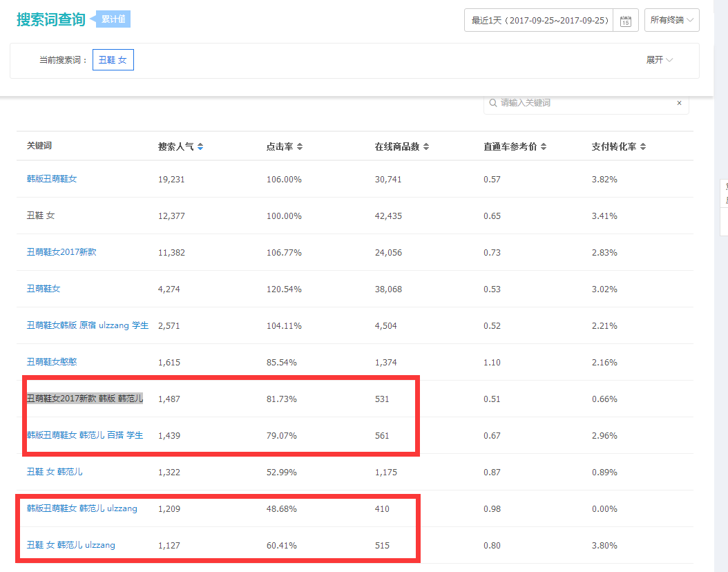Viewport: 728px width, 572px height.
Task: Click the 关键词 column header
Action: coord(39,146)
